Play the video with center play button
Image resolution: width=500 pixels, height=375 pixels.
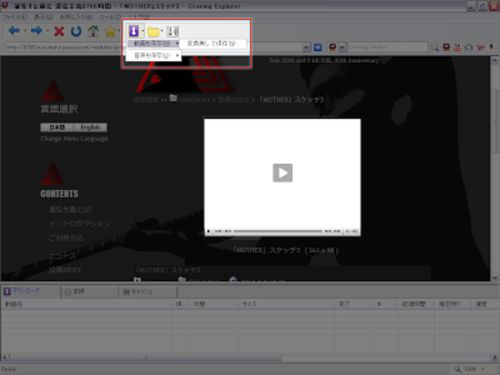point(283,173)
